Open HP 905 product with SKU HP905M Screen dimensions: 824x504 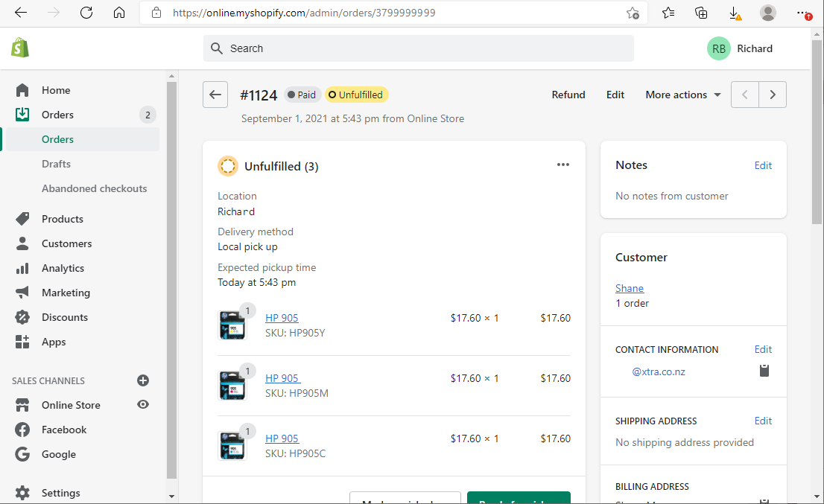click(x=282, y=378)
